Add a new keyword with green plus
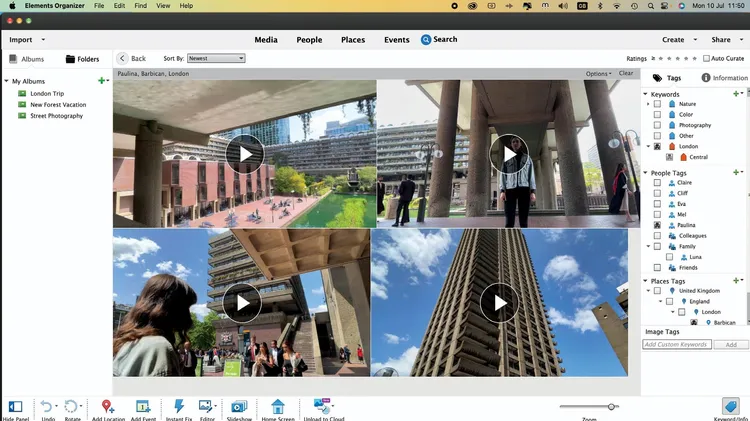 (x=736, y=94)
